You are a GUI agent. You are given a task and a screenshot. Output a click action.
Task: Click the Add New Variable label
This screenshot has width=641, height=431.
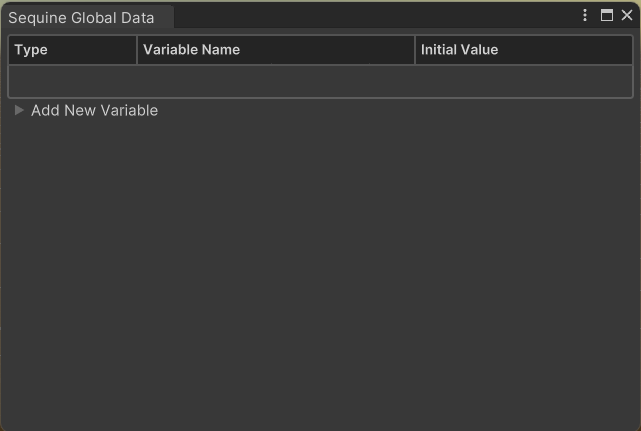(x=94, y=110)
